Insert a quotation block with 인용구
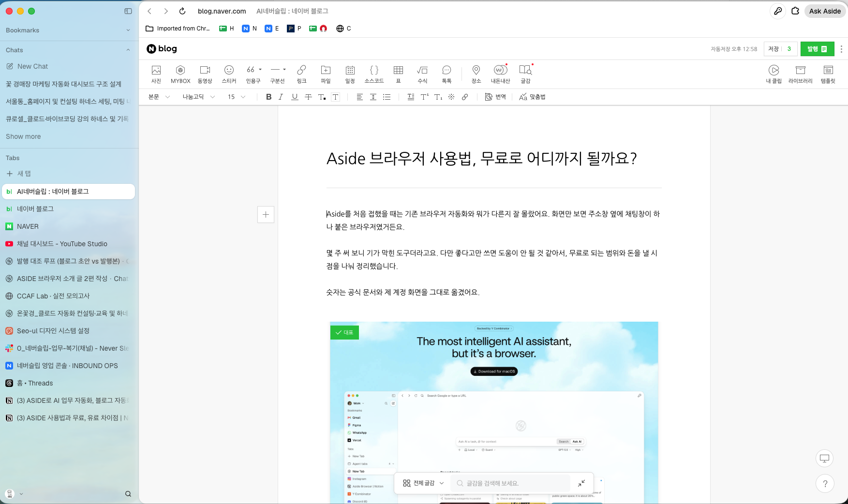Screen dimensions: 848x504 pyautogui.click(x=251, y=74)
